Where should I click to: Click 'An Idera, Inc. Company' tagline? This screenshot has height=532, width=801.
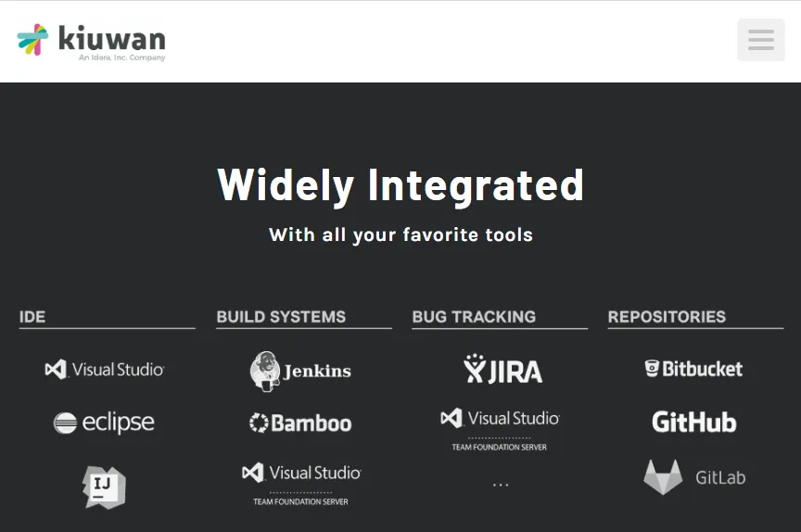pyautogui.click(x=122, y=57)
